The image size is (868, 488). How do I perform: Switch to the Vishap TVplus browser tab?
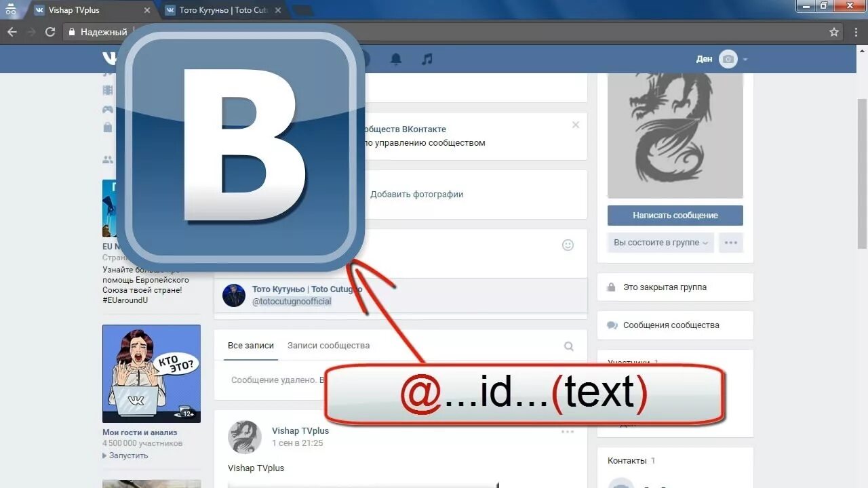(x=91, y=10)
